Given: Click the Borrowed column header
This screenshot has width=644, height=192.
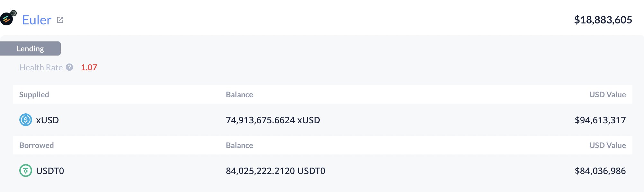Looking at the screenshot, I should point(36,145).
